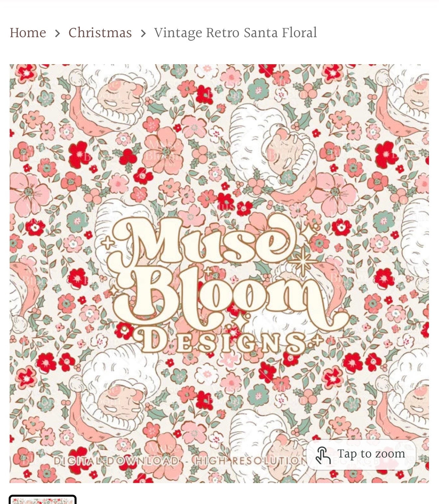Click the chevron after Home breadcrumb
The width and height of the screenshot is (439, 504).
pyautogui.click(x=58, y=34)
